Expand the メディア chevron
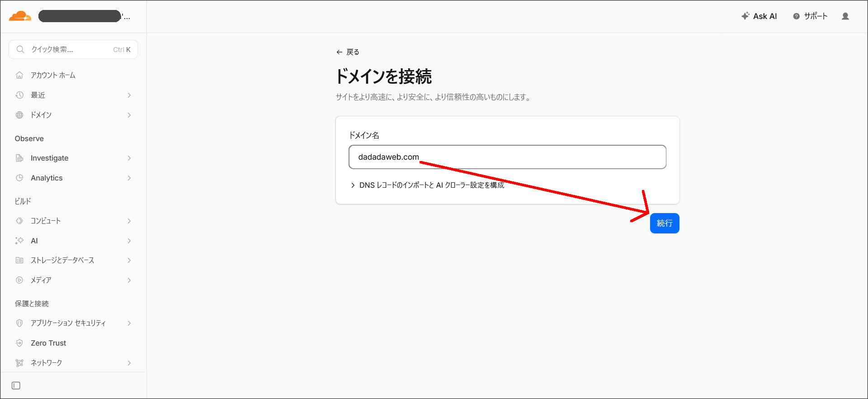Screen dimensions: 868x399 129,280
